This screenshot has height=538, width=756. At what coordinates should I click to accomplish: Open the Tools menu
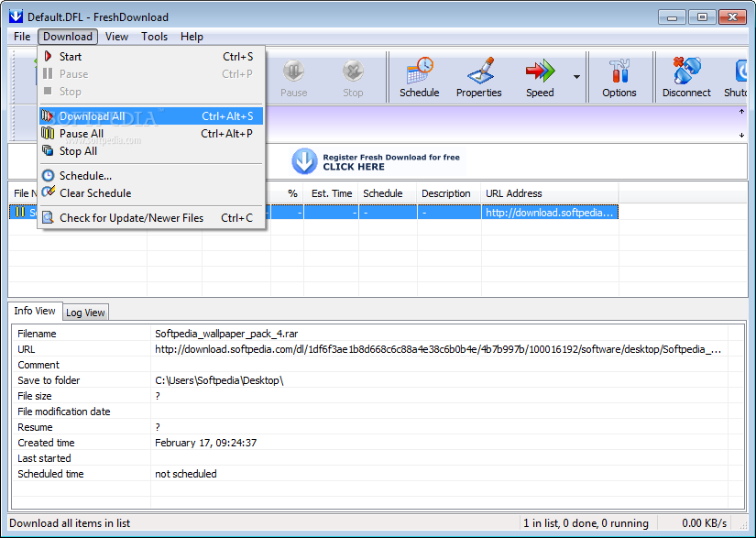154,37
